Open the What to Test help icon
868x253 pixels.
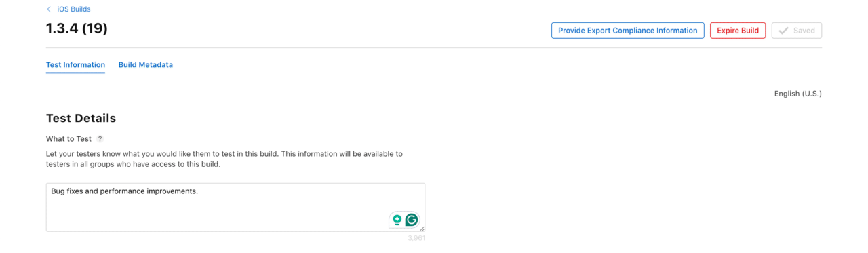click(100, 139)
